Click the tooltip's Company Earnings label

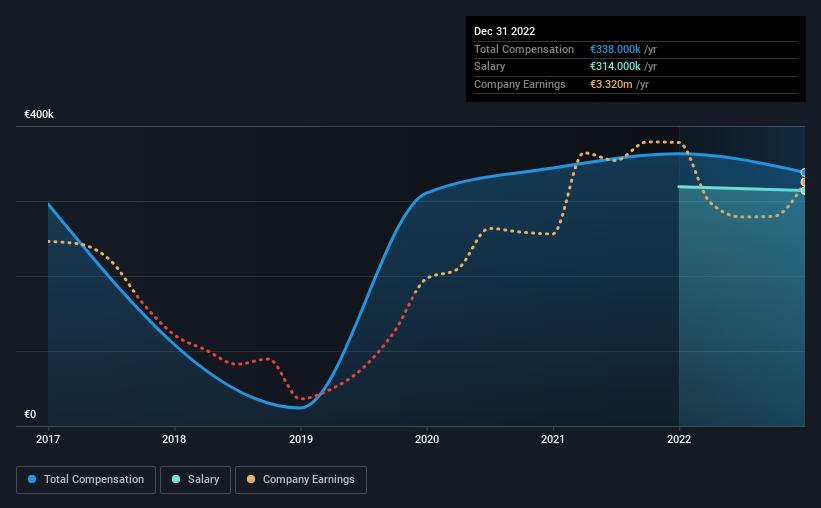[519, 84]
